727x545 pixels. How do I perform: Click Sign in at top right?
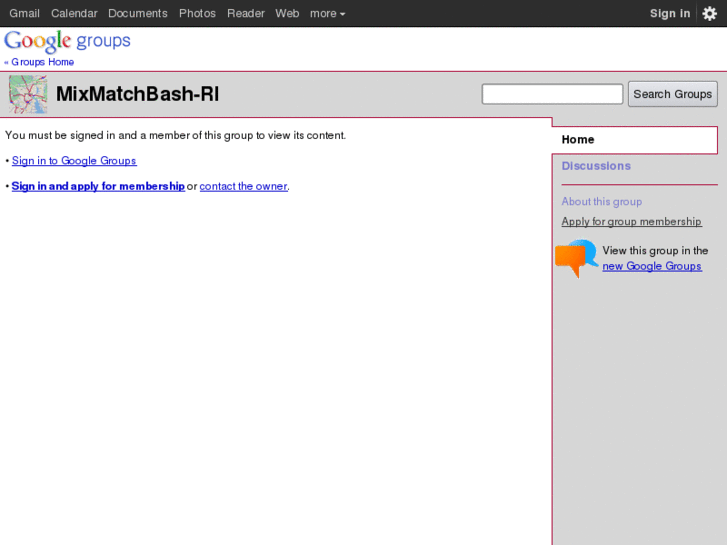click(670, 13)
